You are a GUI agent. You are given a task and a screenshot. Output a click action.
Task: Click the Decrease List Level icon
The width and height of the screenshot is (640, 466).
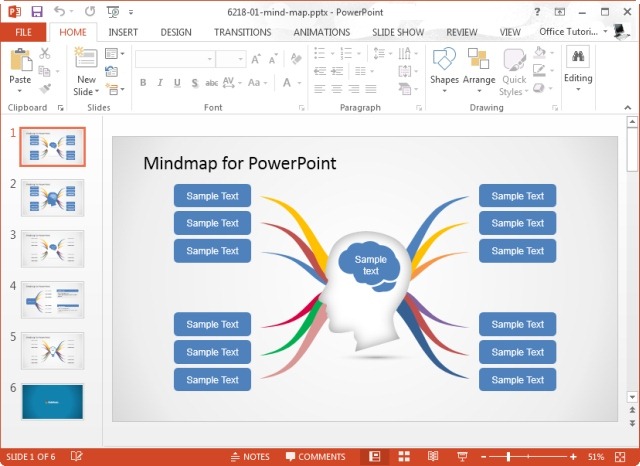click(320, 71)
